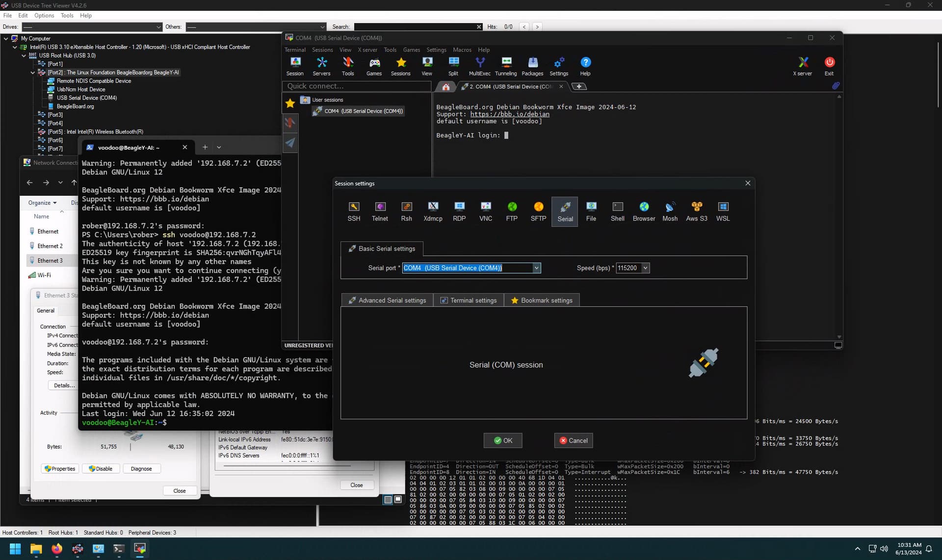Screen dimensions: 942x560
Task: Open Drives dropdown in USB Tree Viewer
Action: 158,27
